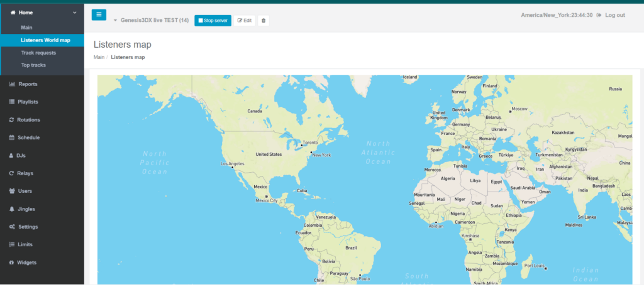This screenshot has height=299, width=644.
Task: Select Top tracks in sidebar
Action: 33,65
